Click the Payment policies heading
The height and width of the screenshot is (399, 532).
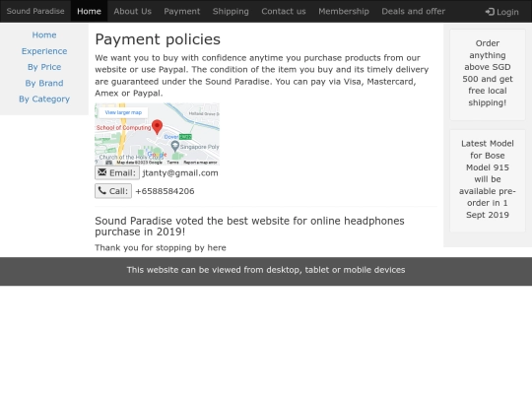pyautogui.click(x=158, y=39)
